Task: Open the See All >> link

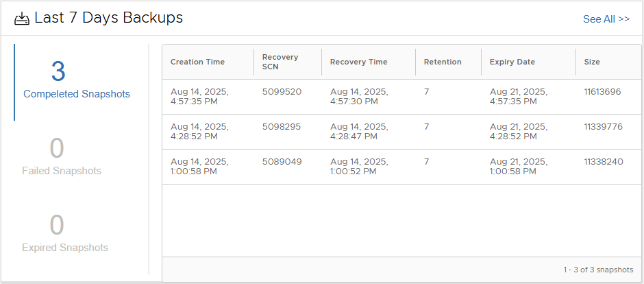Action: (606, 19)
